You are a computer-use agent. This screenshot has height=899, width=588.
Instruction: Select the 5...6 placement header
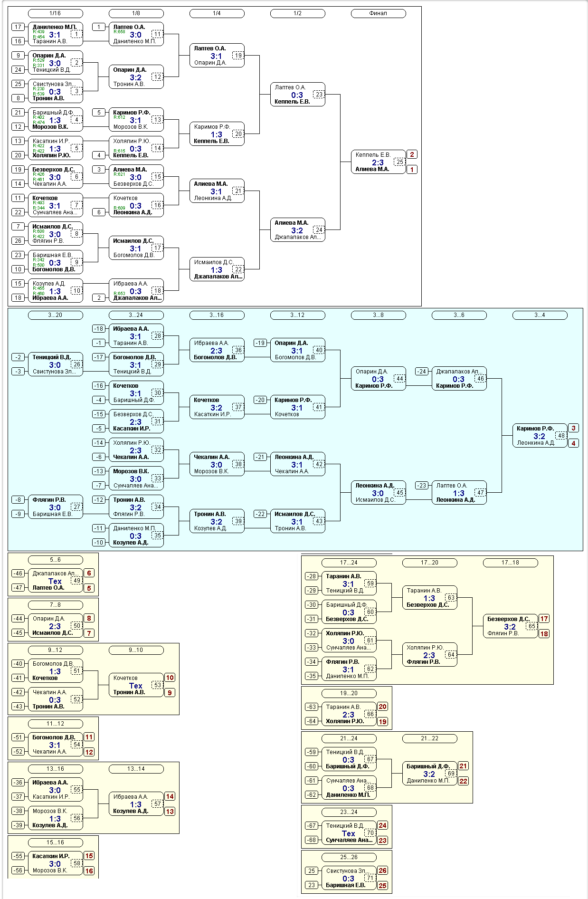(x=55, y=560)
